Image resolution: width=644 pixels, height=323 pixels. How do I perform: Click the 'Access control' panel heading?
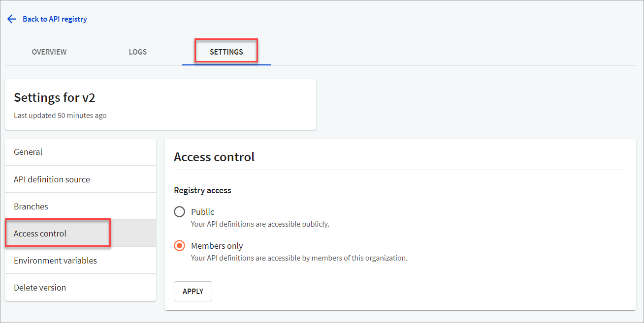click(214, 157)
